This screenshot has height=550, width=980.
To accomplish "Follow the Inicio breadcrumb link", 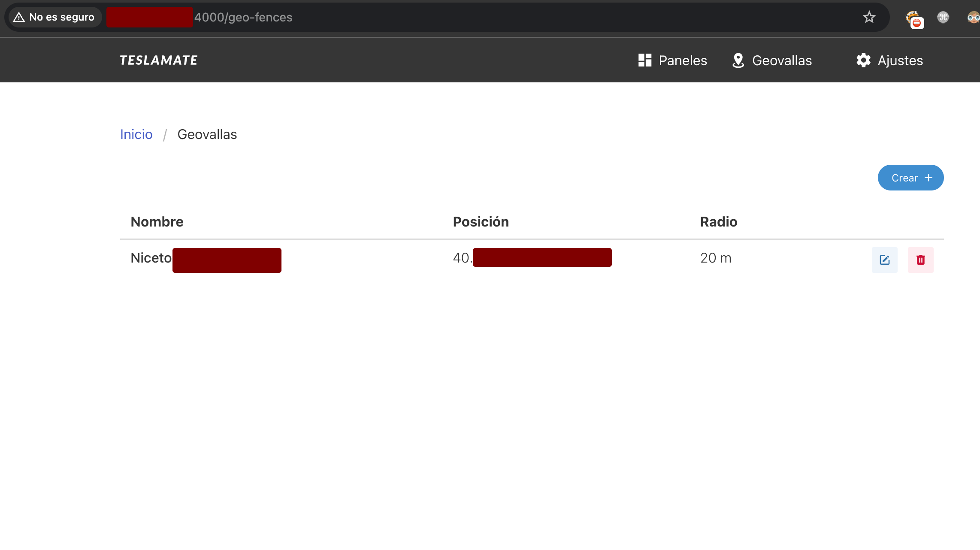I will point(136,134).
